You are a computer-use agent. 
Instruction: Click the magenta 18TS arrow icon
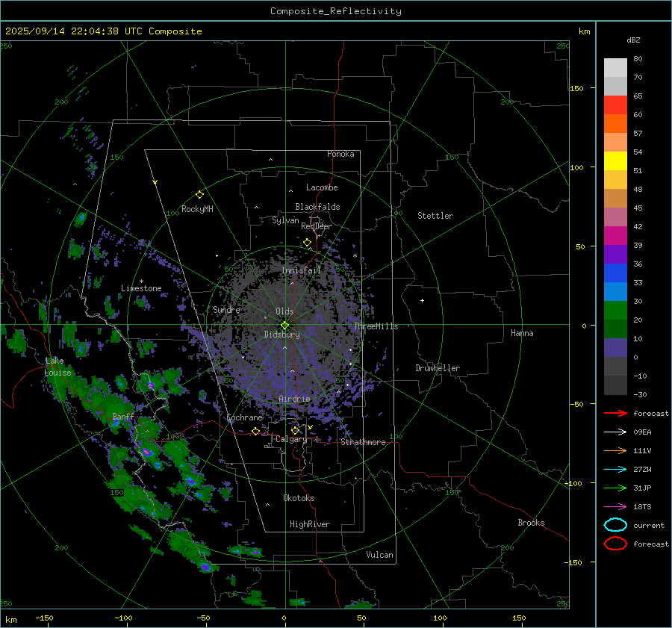click(615, 507)
